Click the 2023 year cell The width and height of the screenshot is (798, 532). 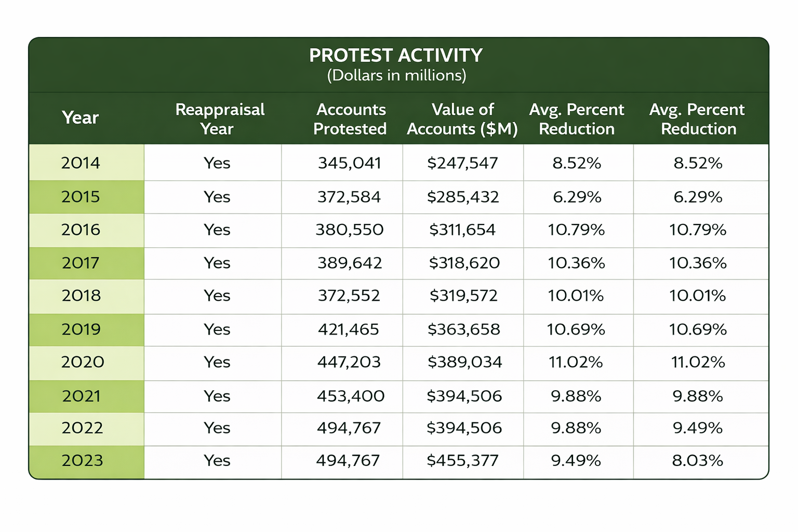[82, 461]
